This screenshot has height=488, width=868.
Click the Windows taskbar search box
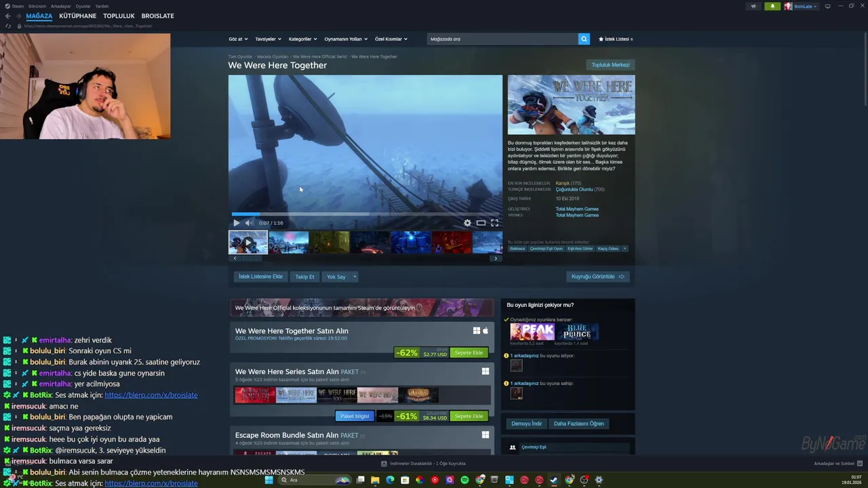(x=315, y=480)
